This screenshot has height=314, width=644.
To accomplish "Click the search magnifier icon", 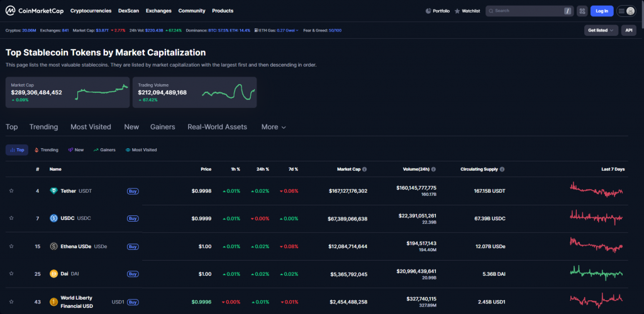I will (x=491, y=11).
